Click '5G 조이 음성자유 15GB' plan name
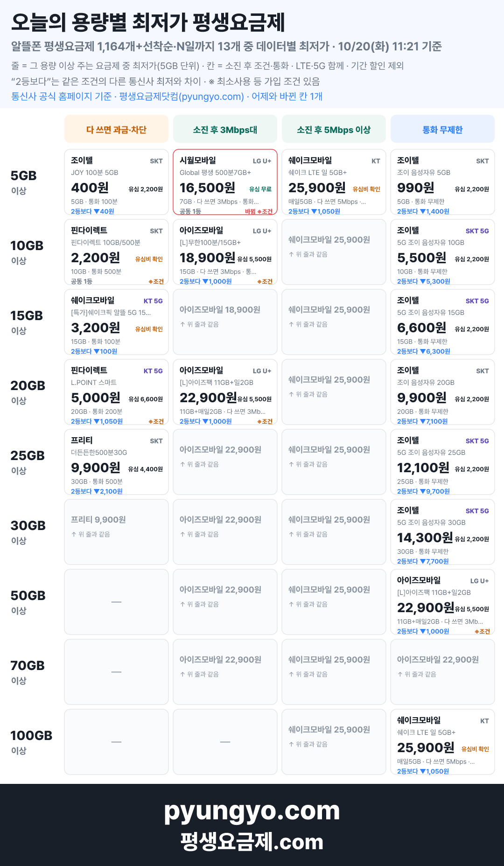This screenshot has height=866, width=504. point(431,313)
